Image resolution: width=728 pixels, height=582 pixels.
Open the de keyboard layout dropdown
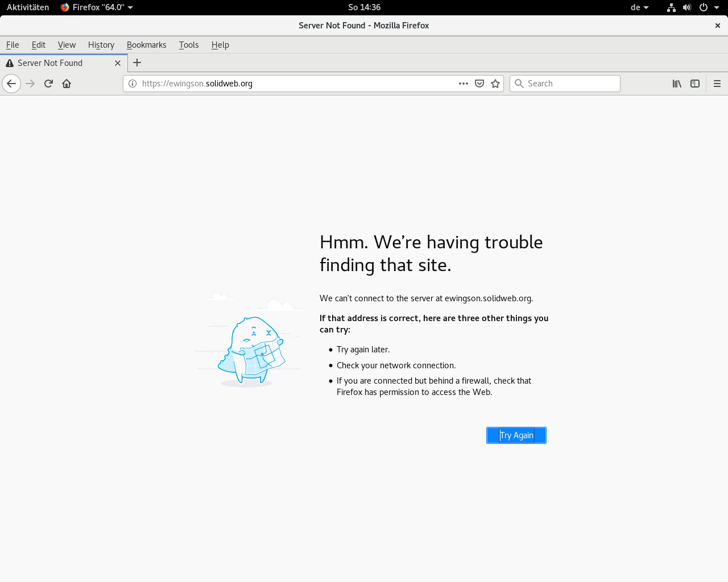tap(639, 7)
